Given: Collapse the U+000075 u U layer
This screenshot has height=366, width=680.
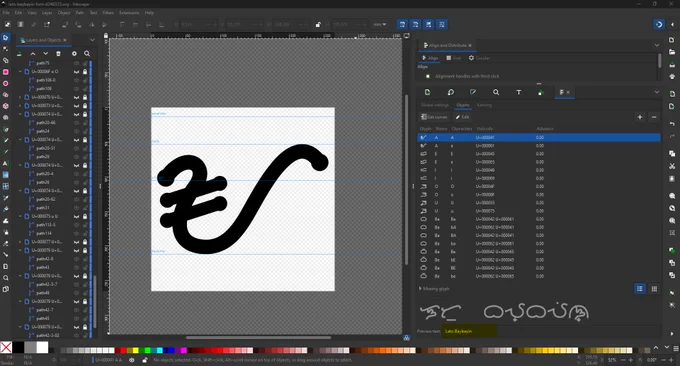Looking at the screenshot, I should 20,216.
